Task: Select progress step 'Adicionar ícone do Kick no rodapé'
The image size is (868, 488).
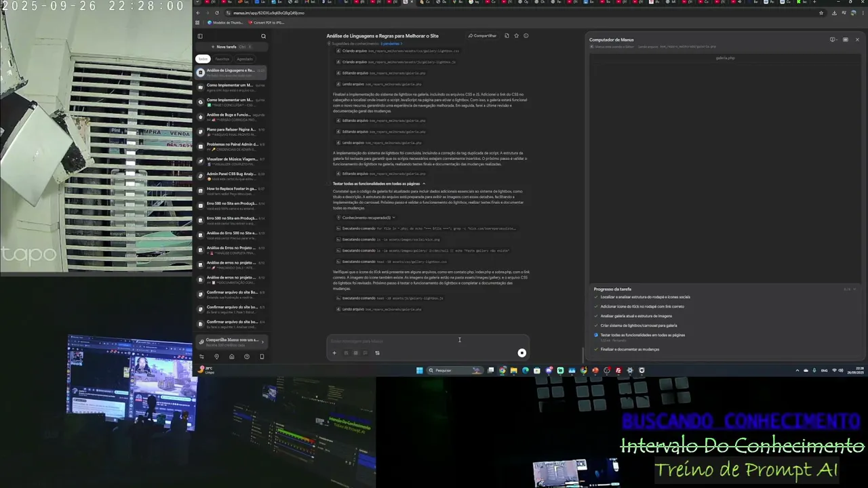Action: 642,306
